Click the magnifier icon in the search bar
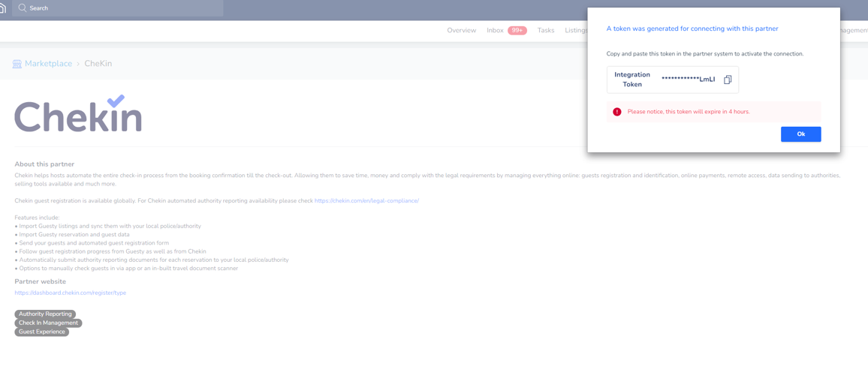 click(22, 8)
